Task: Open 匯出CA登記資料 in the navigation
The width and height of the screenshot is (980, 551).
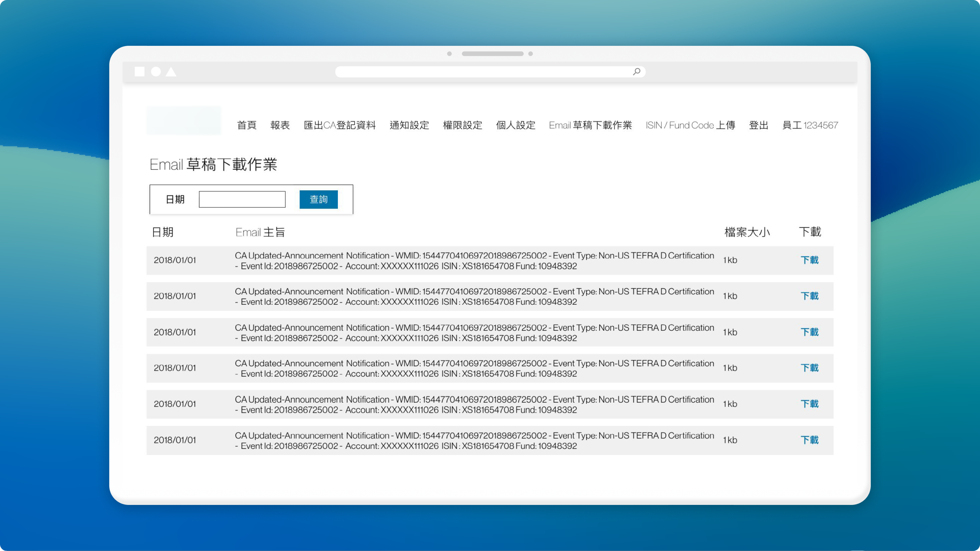Action: click(339, 125)
